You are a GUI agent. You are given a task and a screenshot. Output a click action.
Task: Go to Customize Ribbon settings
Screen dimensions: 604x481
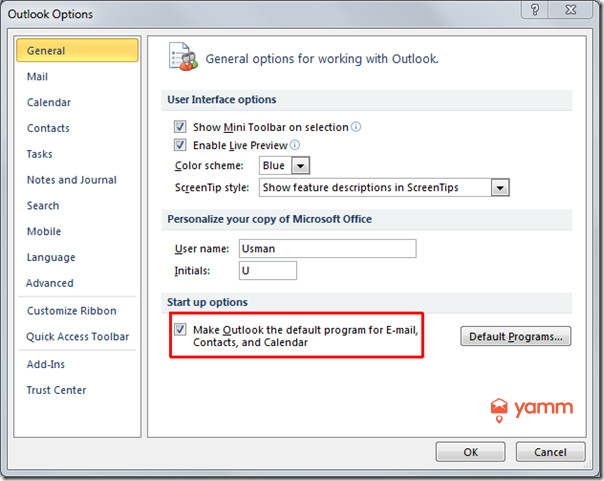tap(71, 311)
